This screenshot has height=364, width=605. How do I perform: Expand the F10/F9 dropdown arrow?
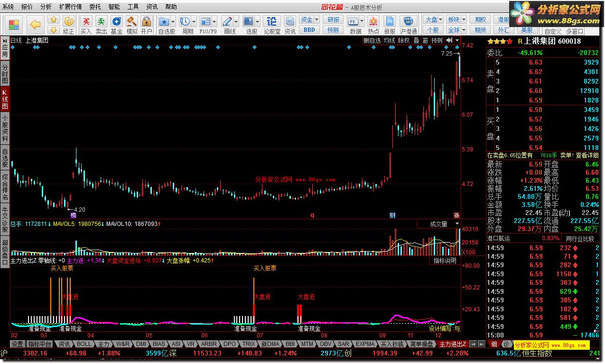[x=214, y=21]
